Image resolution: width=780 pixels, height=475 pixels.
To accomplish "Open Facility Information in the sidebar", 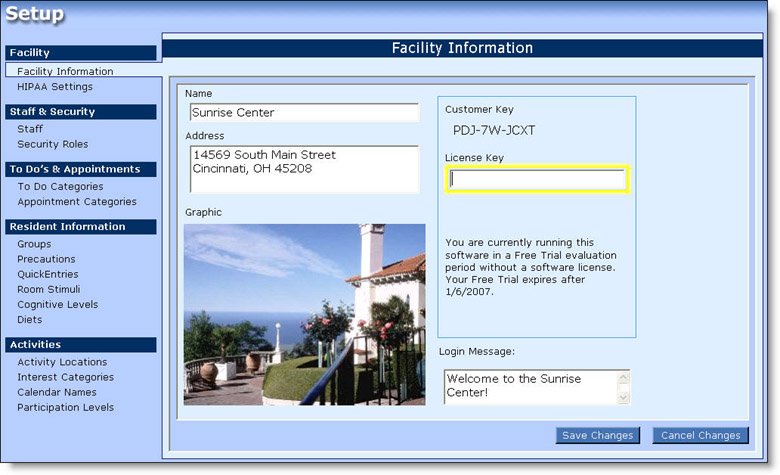I will click(65, 71).
